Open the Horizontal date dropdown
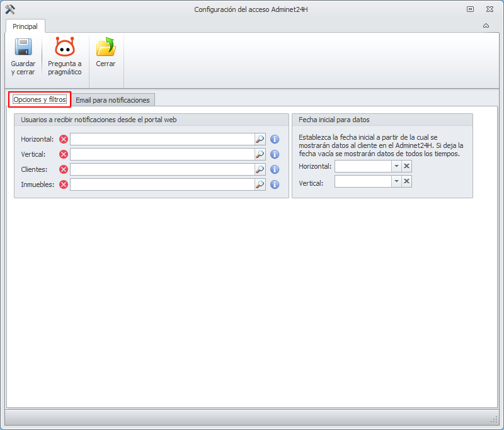 (396, 166)
